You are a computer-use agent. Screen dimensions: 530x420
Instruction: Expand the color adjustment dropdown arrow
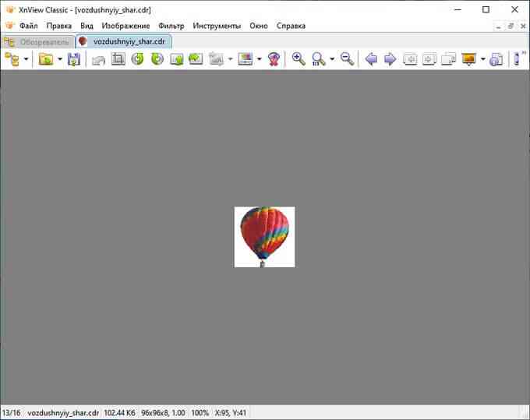pos(260,59)
